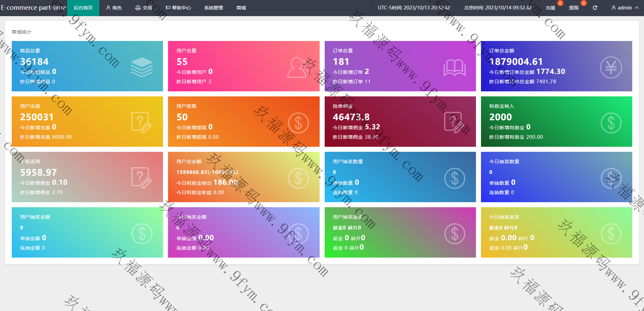Image resolution: width=644 pixels, height=311 pixels.
Task: Open the 角色 menu
Action: click(x=114, y=8)
